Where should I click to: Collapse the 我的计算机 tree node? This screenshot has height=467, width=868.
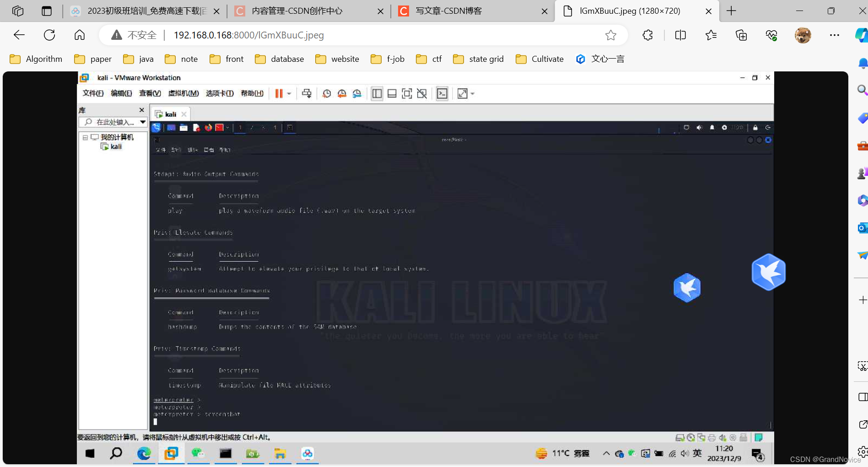pyautogui.click(x=85, y=137)
